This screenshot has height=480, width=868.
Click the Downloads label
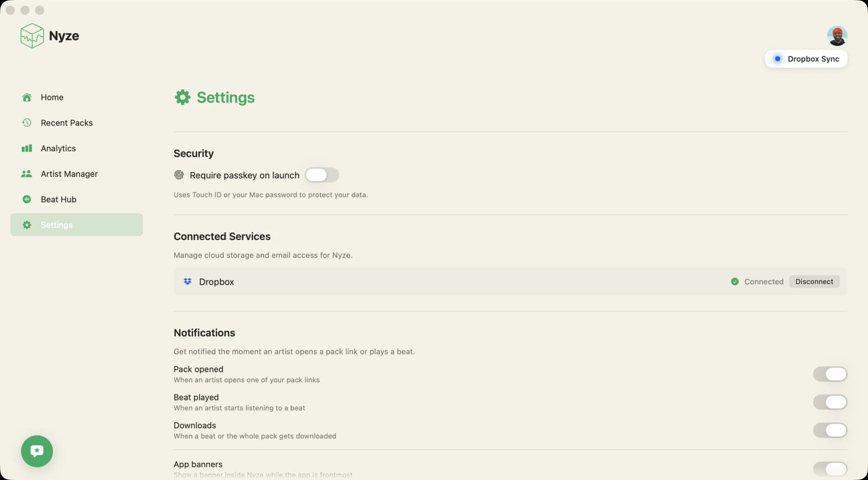pyautogui.click(x=195, y=426)
